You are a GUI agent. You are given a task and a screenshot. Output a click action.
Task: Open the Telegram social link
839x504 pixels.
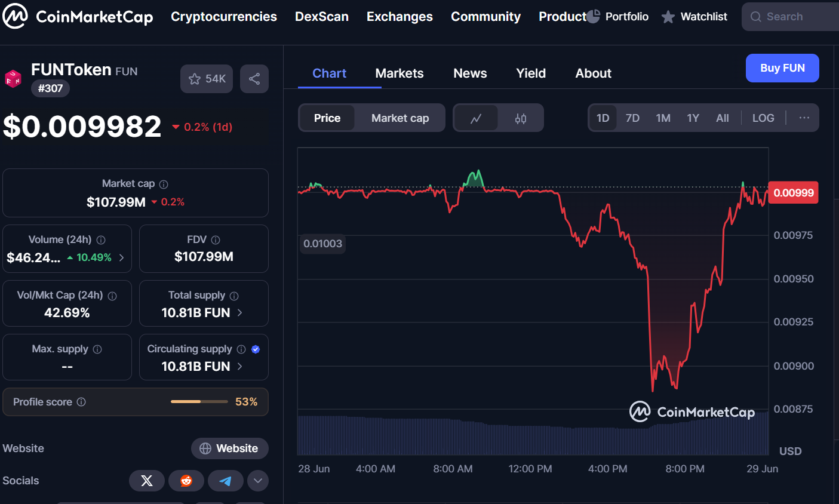225,481
